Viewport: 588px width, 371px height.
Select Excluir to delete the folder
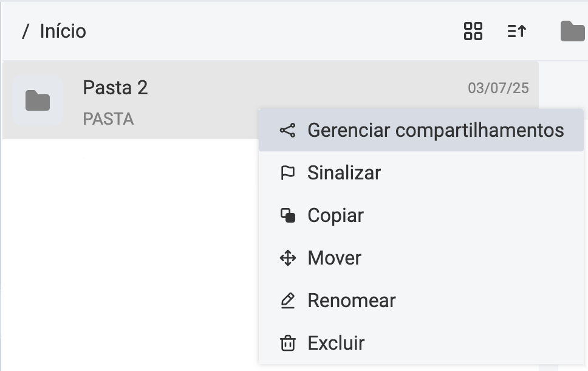[336, 343]
